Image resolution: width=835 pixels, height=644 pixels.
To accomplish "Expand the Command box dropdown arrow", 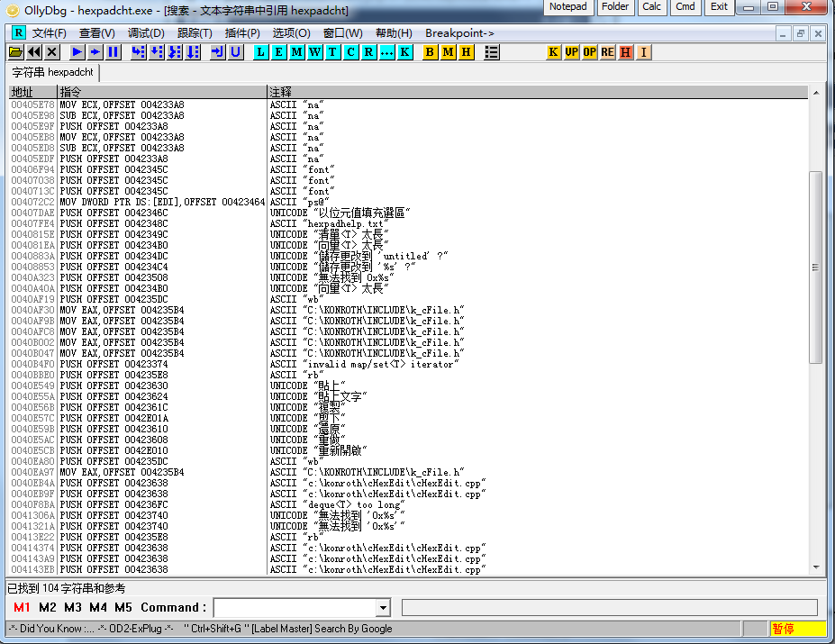I will (383, 607).
